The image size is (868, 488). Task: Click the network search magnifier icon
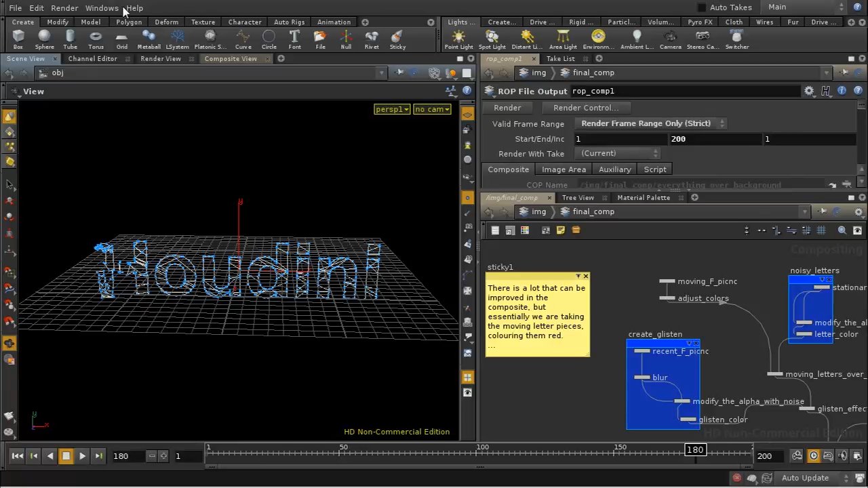coord(842,230)
